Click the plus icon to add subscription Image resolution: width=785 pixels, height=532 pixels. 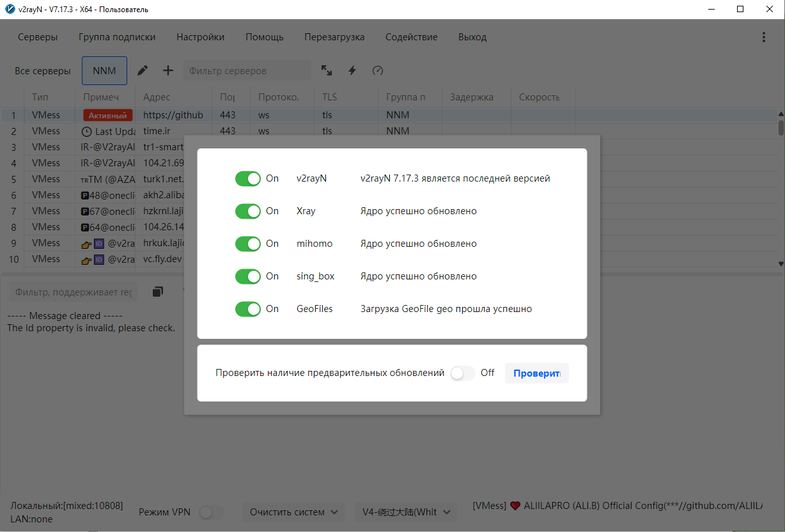168,70
